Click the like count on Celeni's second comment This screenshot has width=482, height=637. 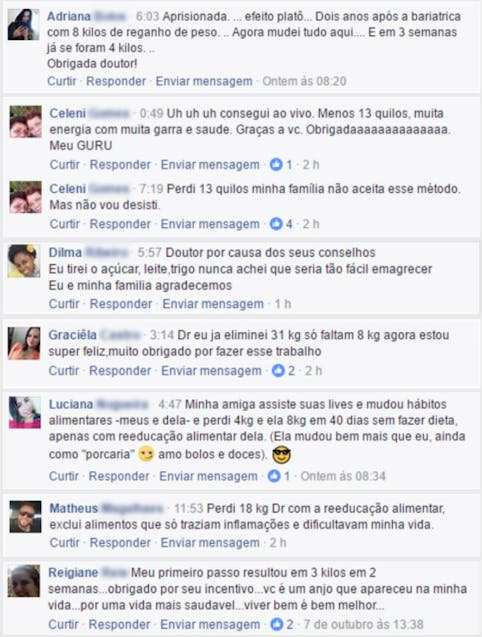tap(289, 224)
